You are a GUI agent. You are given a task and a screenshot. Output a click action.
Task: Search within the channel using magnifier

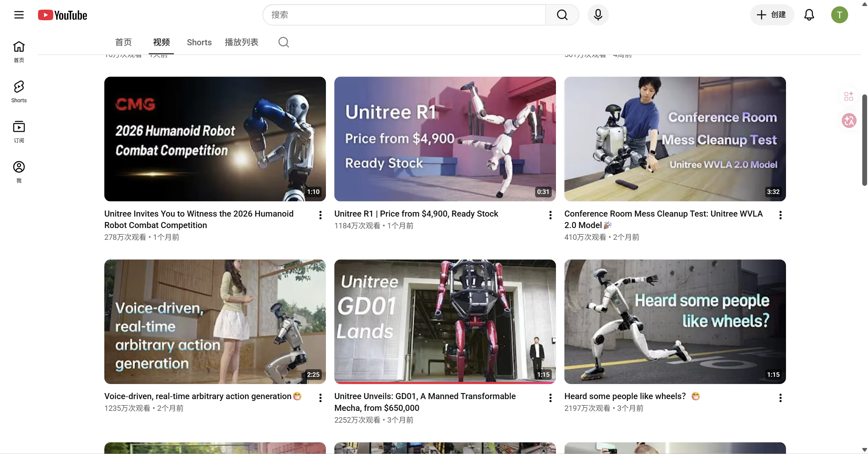coord(283,42)
